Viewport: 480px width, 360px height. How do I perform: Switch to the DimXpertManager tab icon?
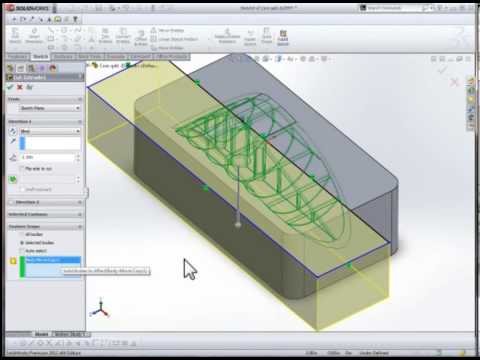tap(42, 68)
